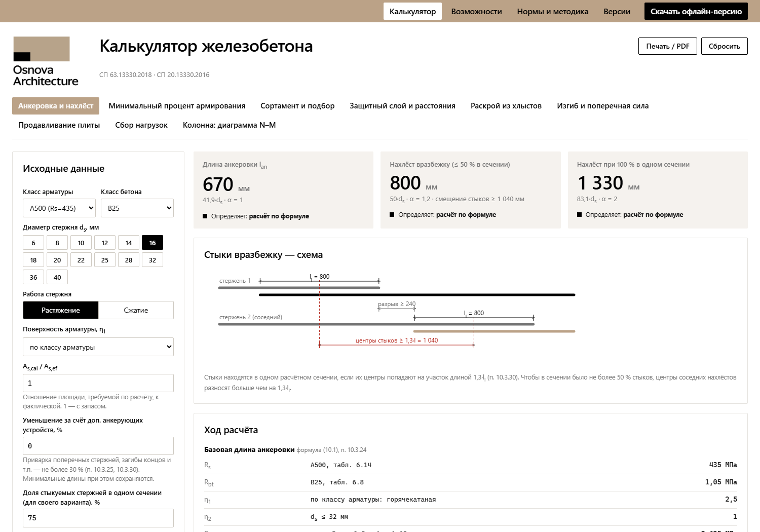Select bar diameter 6 mm
This screenshot has width=760, height=532.
coord(33,243)
